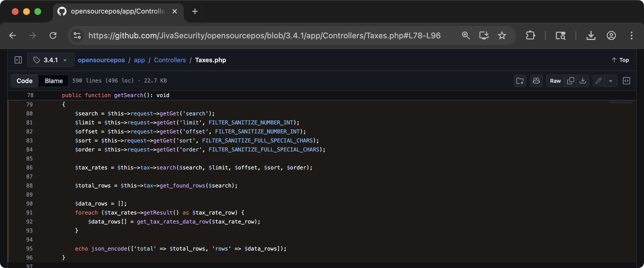Edit this file with the pencil icon
This screenshot has height=268, width=644.
point(598,81)
